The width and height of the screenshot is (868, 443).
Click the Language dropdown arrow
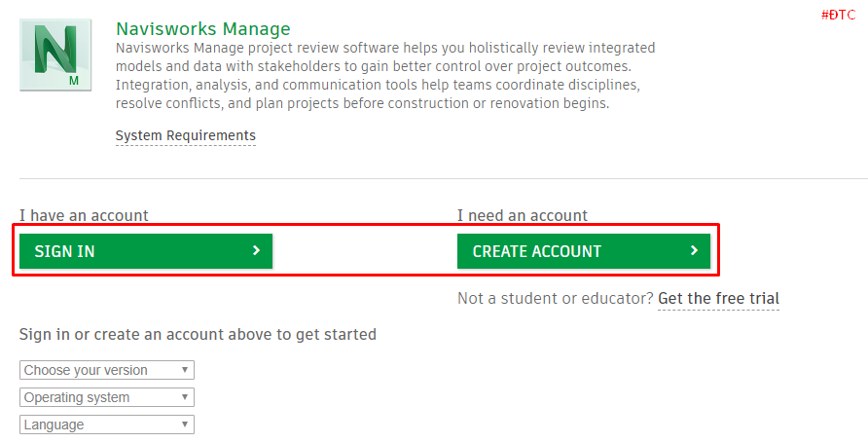[x=184, y=425]
